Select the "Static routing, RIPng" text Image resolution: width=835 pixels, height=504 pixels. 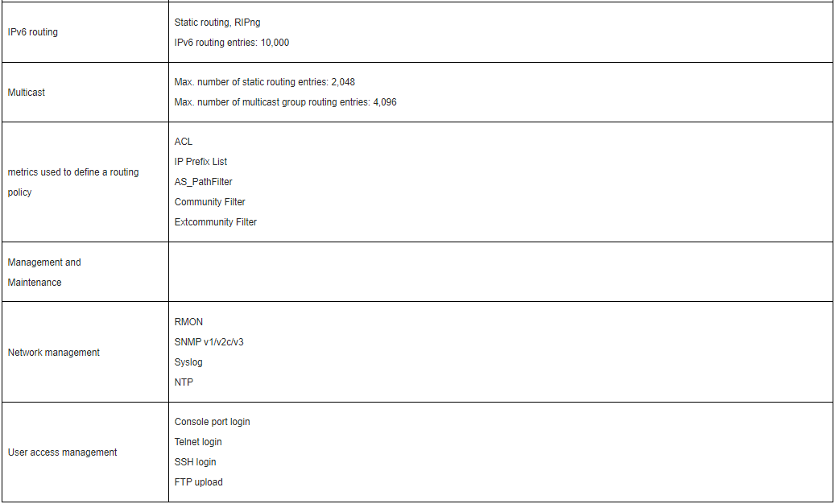pos(217,23)
